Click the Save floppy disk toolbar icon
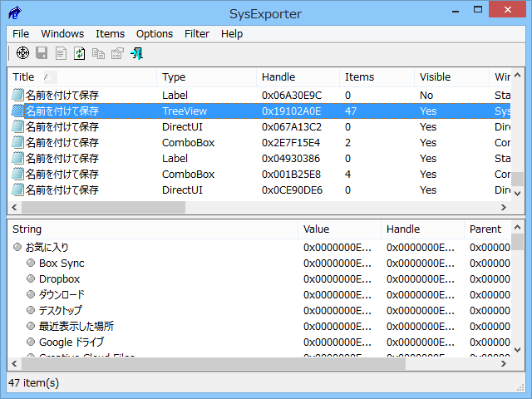Image resolution: width=532 pixels, height=399 pixels. 42,53
